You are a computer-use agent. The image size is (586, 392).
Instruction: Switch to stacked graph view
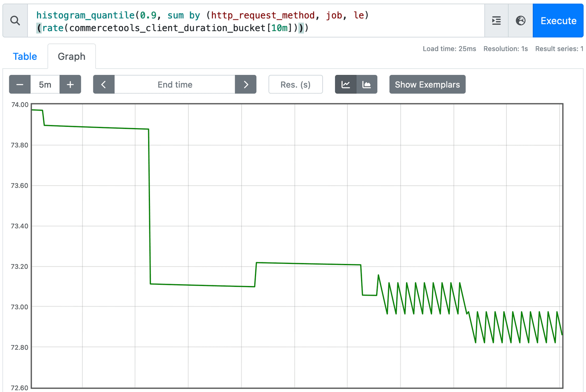coord(367,84)
